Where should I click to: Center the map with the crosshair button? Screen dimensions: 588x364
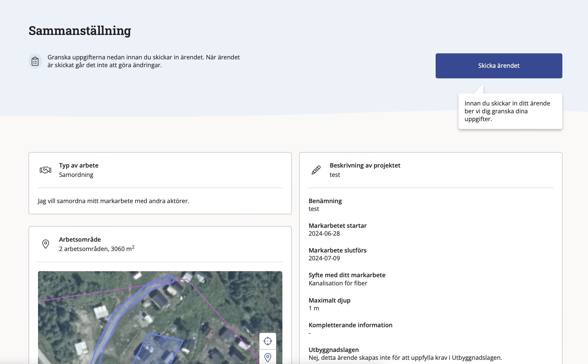[x=268, y=341]
